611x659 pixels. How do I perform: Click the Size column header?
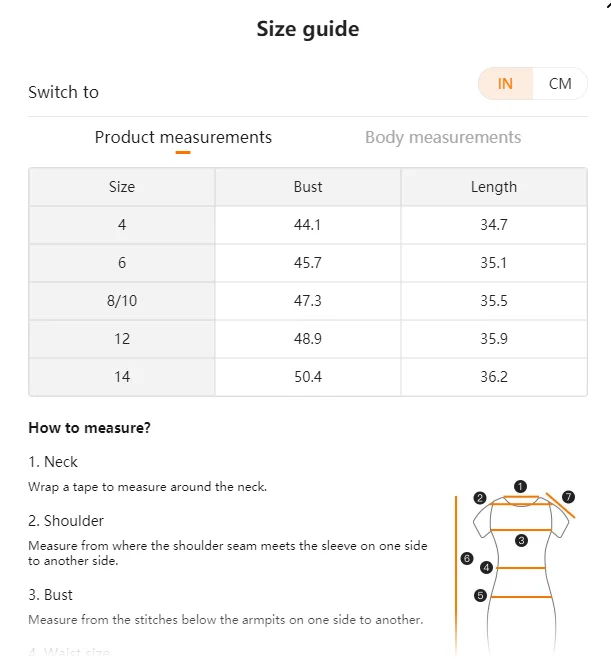coord(122,187)
